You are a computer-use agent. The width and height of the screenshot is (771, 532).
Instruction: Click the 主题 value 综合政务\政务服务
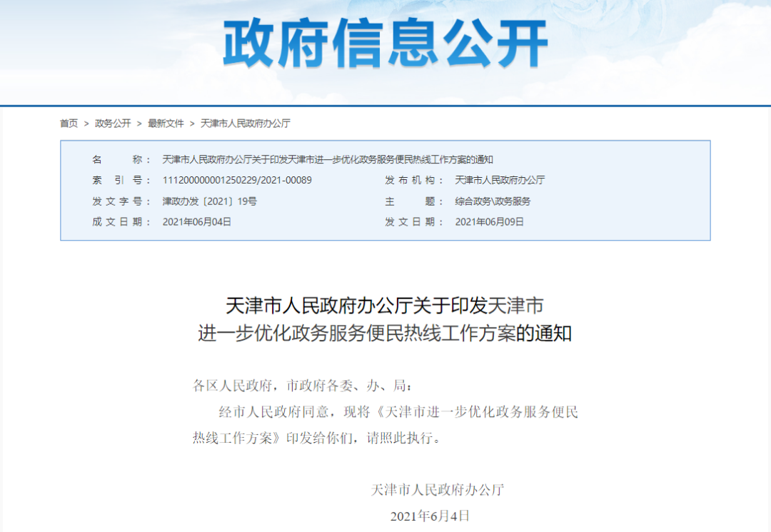[493, 201]
